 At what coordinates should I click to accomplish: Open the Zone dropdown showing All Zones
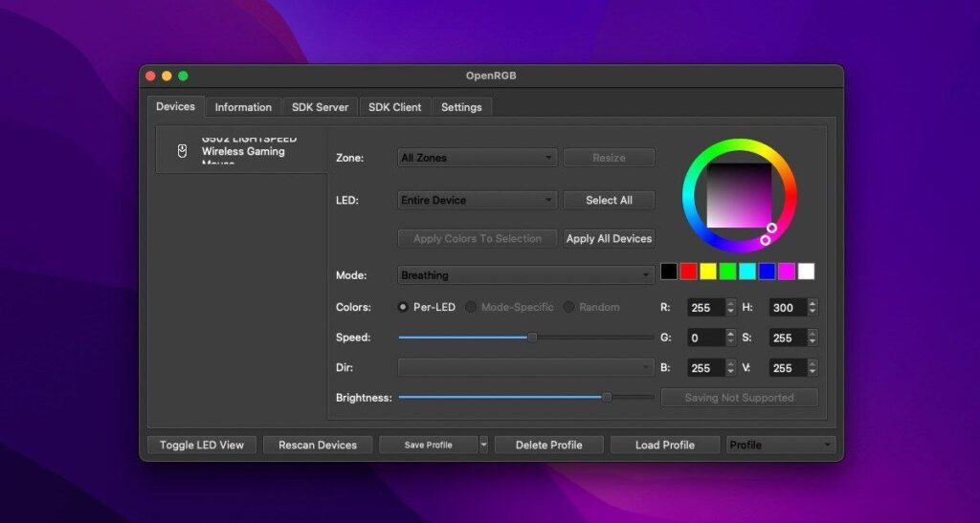pos(478,158)
